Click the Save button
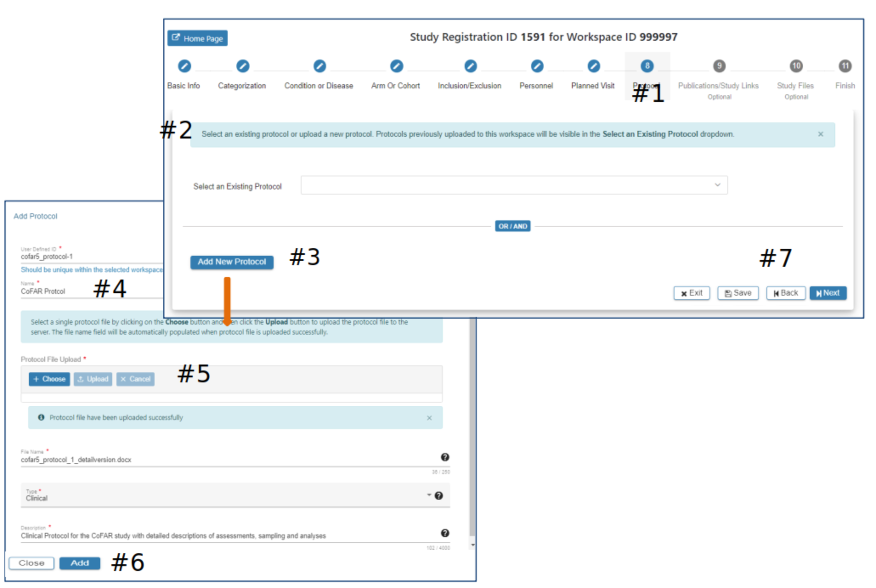Screen dimensions: 876x588 pyautogui.click(x=738, y=293)
